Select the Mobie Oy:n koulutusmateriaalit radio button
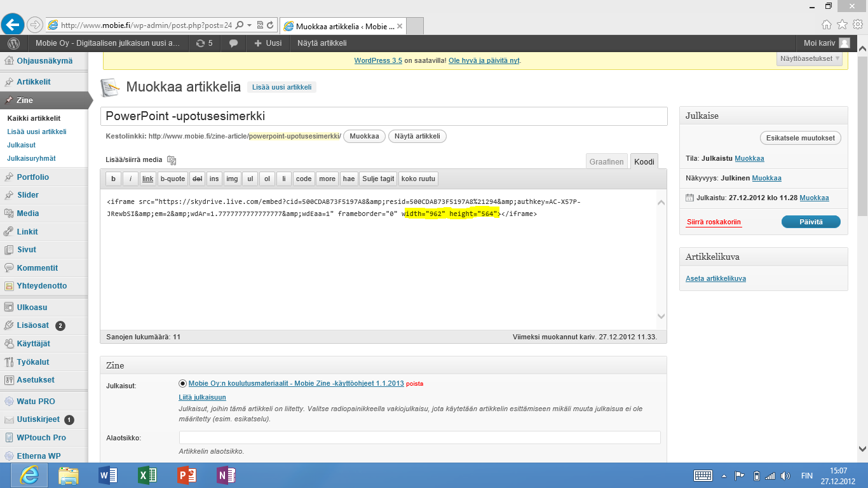 pos(183,384)
